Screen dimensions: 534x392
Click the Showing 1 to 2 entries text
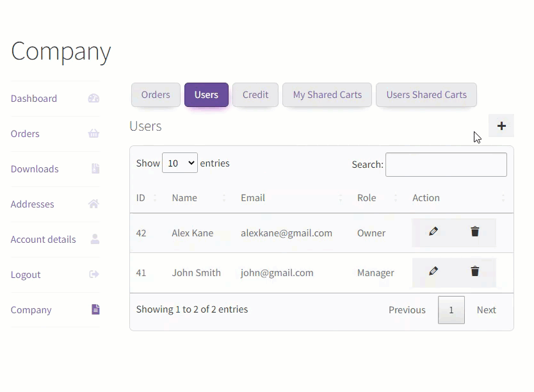coord(192,309)
